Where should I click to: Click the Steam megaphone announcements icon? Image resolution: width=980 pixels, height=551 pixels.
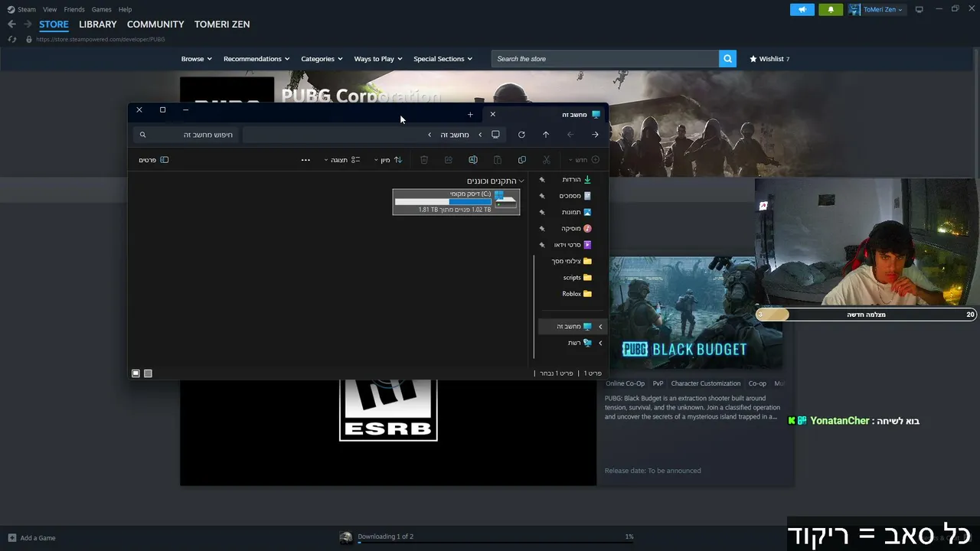pos(802,10)
